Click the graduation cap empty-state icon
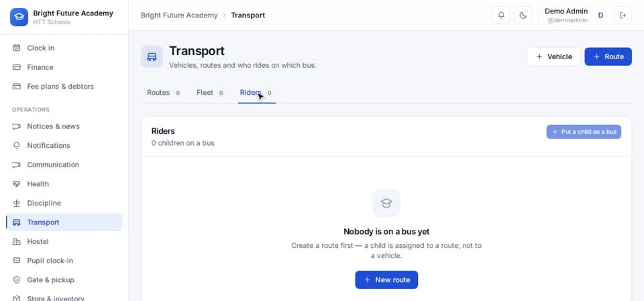644x301 pixels. click(386, 203)
